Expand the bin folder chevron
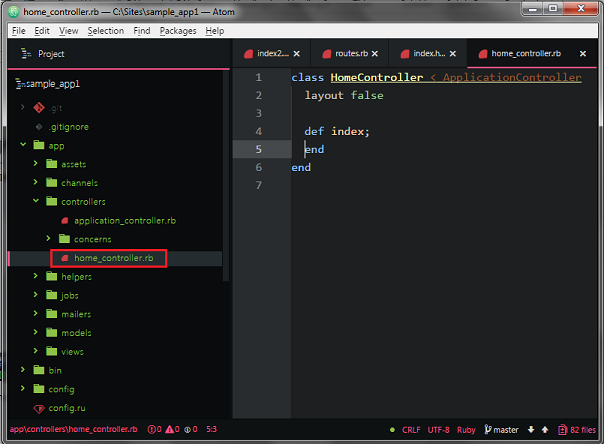 tap(23, 369)
